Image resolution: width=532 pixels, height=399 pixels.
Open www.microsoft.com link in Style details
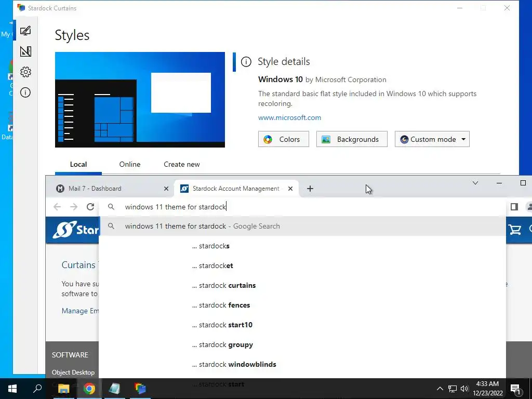289,117
